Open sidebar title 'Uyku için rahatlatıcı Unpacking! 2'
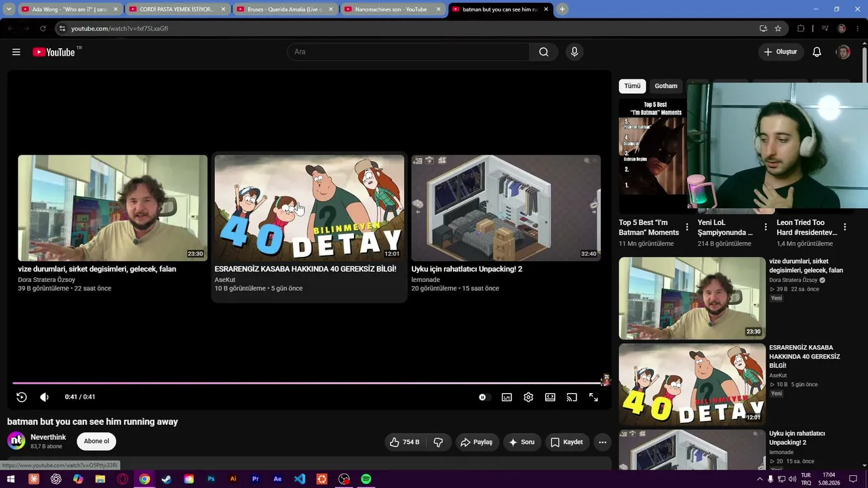The width and height of the screenshot is (868, 488). (797, 438)
